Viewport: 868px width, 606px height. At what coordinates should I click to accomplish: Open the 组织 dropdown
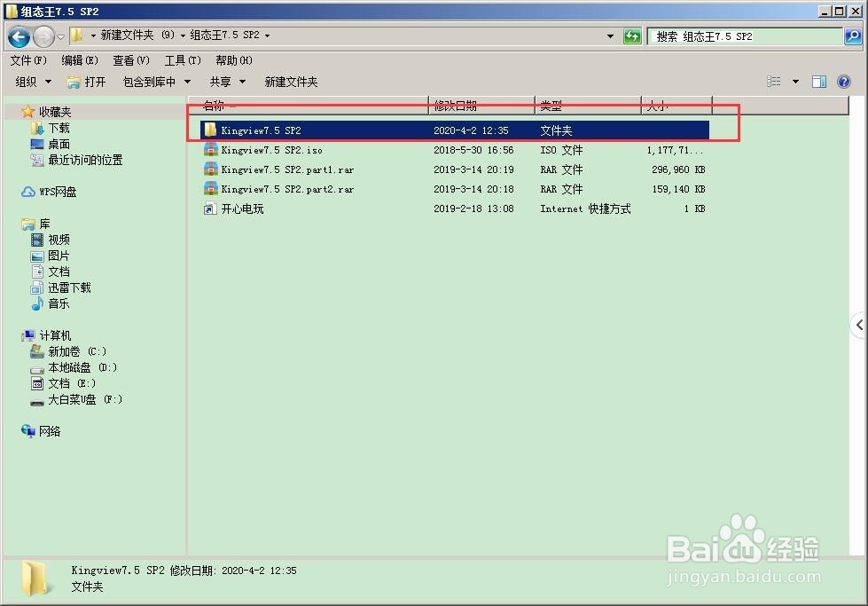[x=33, y=82]
